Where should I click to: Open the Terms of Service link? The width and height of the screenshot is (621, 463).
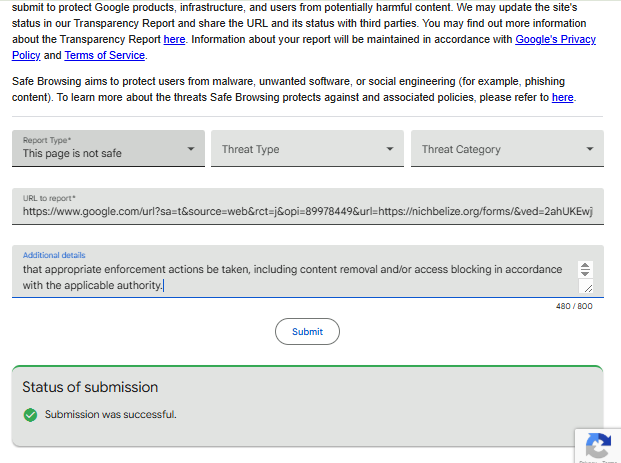[x=105, y=55]
